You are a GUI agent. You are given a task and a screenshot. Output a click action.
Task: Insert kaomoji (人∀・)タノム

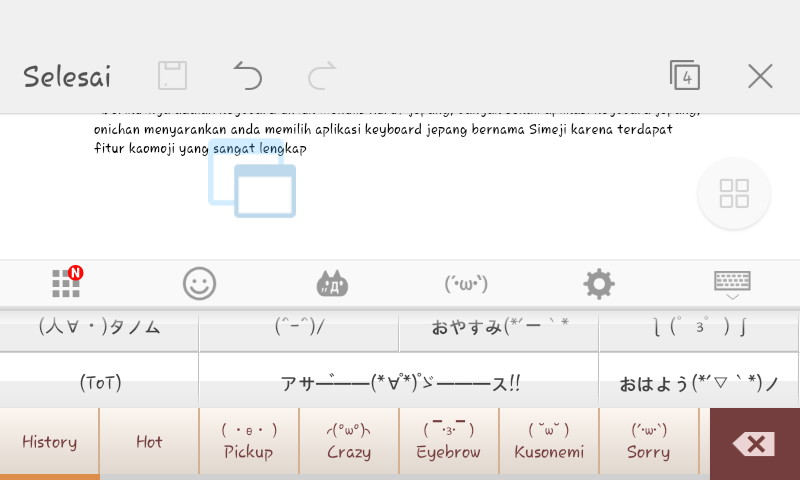99,331
